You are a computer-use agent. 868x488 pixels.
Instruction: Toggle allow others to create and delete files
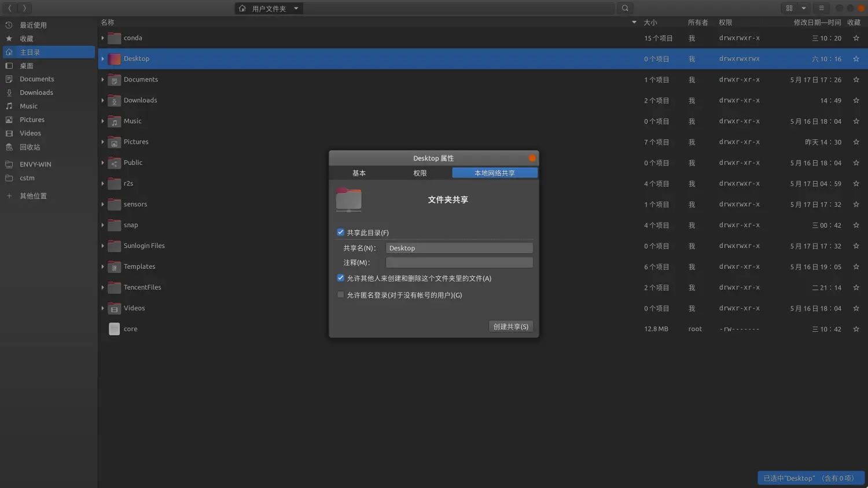[341, 278]
